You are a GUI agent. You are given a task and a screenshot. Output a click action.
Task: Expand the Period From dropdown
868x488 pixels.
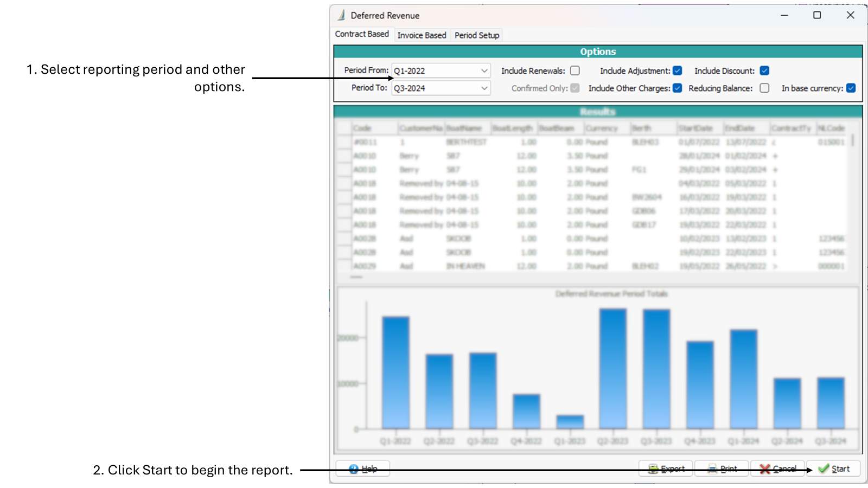(x=484, y=71)
